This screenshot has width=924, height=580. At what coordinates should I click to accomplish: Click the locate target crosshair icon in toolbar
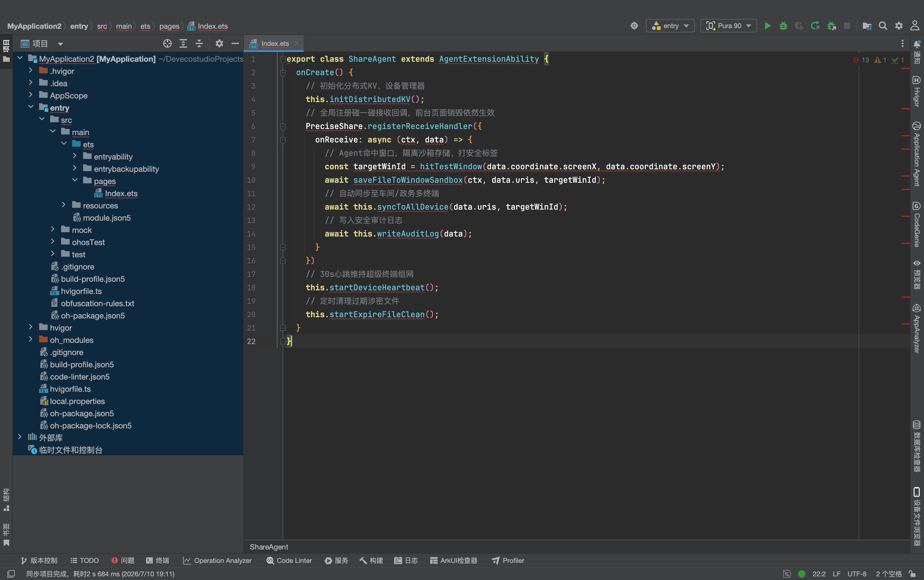coord(634,26)
